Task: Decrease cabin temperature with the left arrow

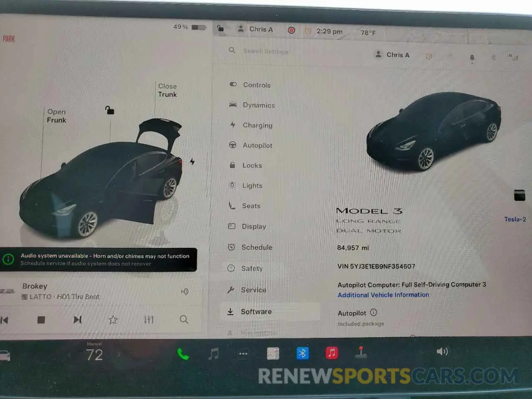Action: 69,355
